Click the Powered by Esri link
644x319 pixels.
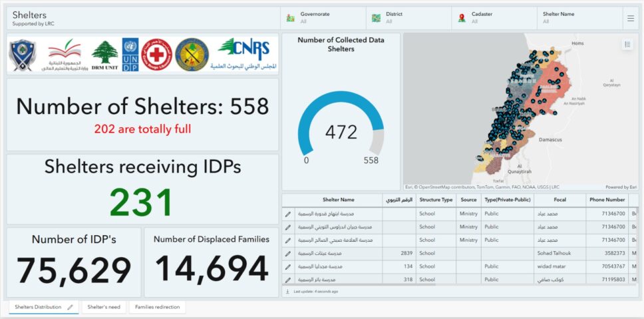(621, 187)
